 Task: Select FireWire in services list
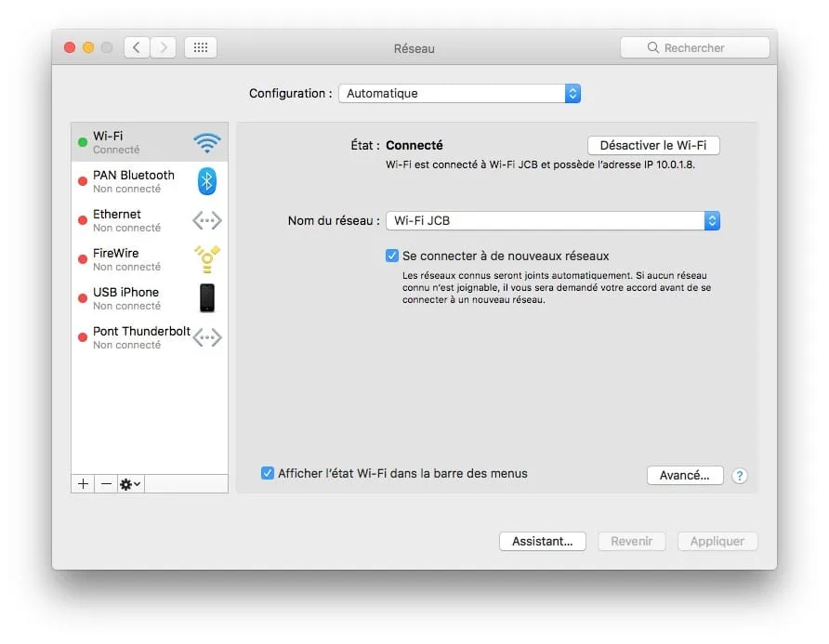pos(150,259)
